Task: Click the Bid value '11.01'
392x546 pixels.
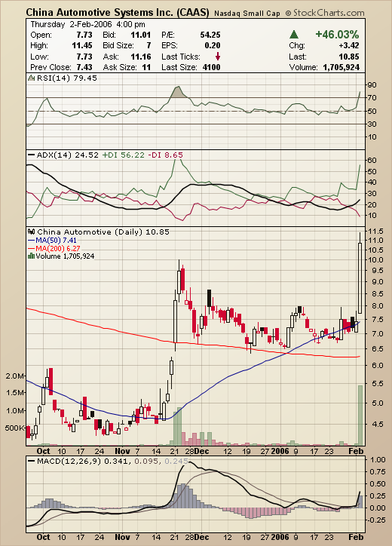Action: (x=141, y=35)
